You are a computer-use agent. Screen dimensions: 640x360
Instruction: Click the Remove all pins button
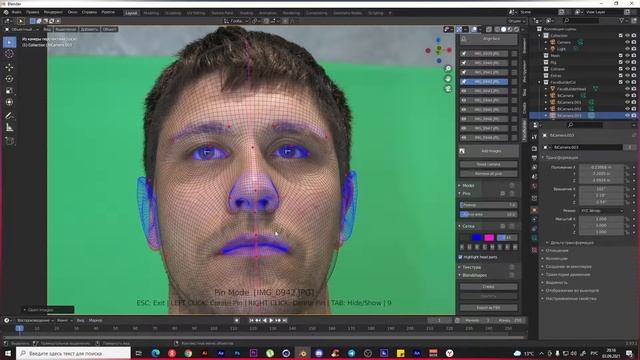[489, 173]
